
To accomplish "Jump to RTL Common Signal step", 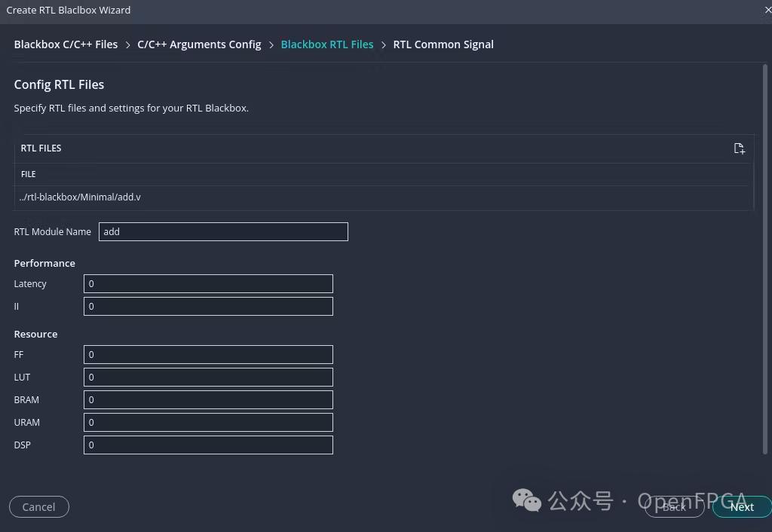I will pos(443,44).
